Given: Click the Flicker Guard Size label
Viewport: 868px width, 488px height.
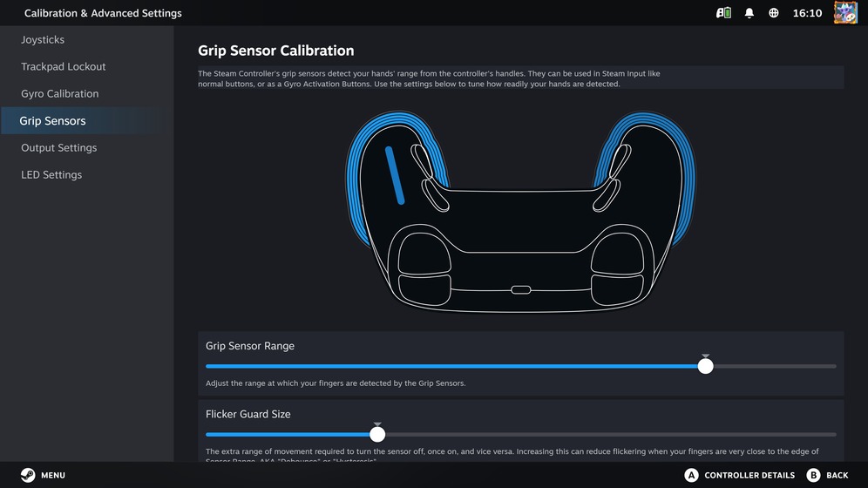Looking at the screenshot, I should 248,414.
